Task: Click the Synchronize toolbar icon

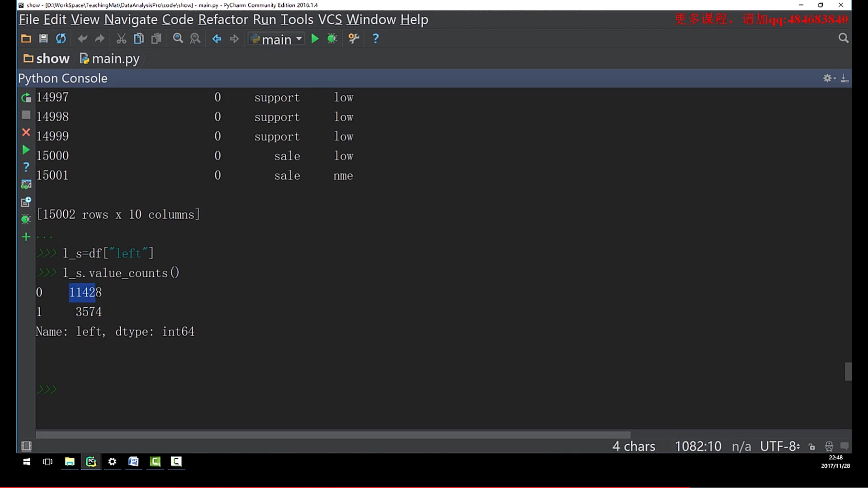Action: 61,39
